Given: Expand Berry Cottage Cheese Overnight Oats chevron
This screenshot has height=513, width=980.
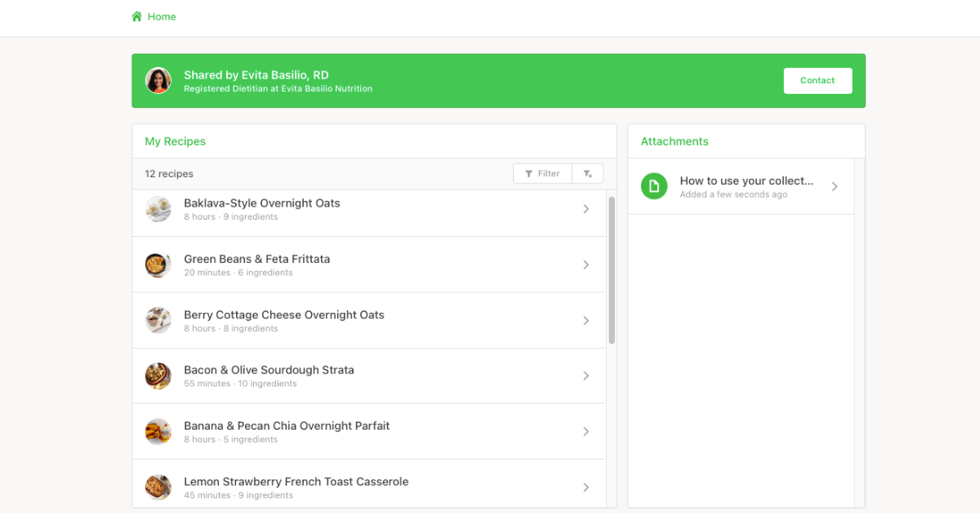Looking at the screenshot, I should click(586, 320).
